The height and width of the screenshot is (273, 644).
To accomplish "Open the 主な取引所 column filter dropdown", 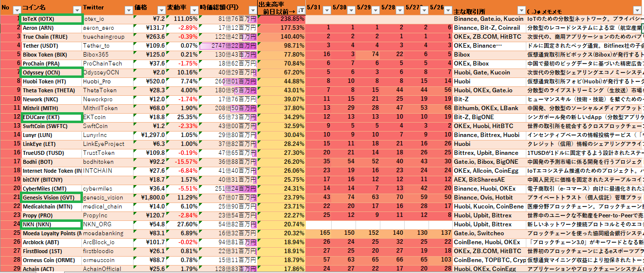I will coord(520,10).
